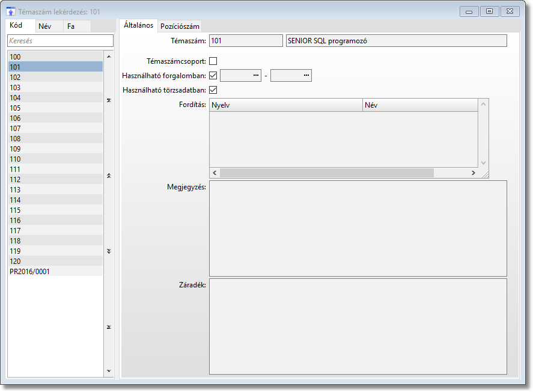Click the Fordítás horizontal scrollbar thumb
This screenshot has width=533, height=392.
point(326,173)
